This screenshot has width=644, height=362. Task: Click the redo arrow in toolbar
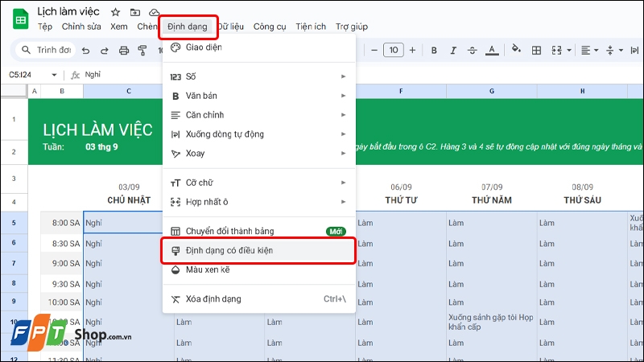[105, 51]
